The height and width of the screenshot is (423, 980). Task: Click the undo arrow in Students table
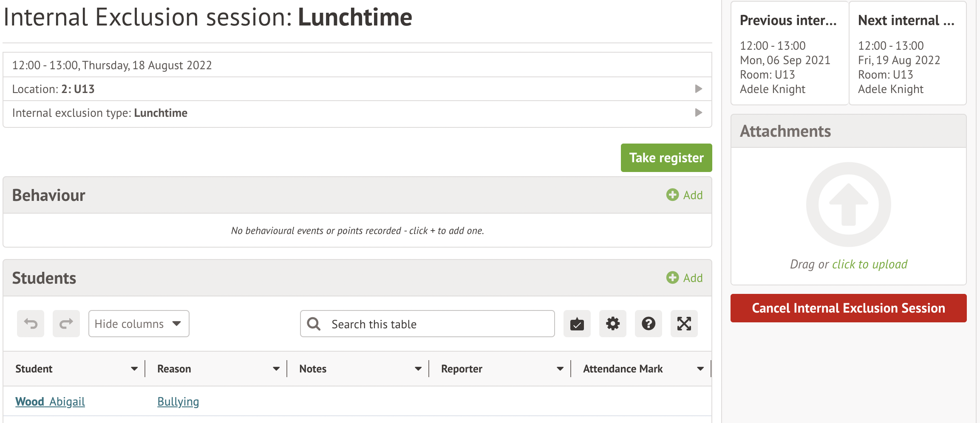point(31,324)
